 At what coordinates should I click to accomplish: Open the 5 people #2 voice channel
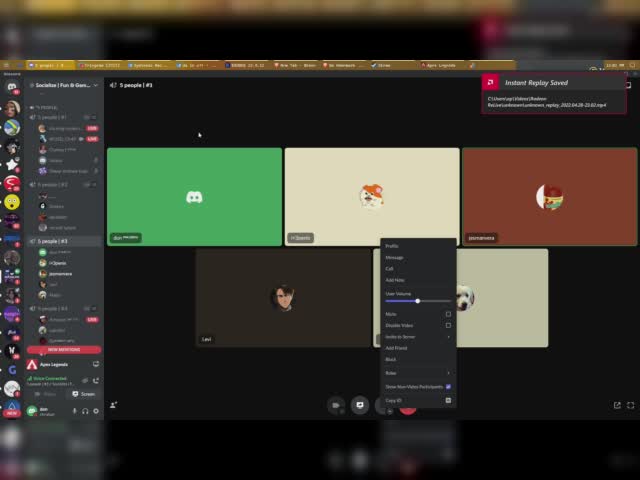[64, 185]
